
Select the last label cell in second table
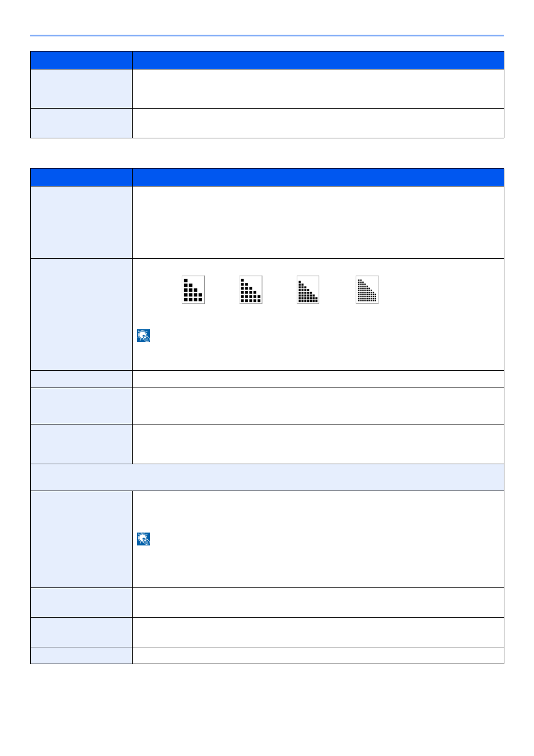81,656
